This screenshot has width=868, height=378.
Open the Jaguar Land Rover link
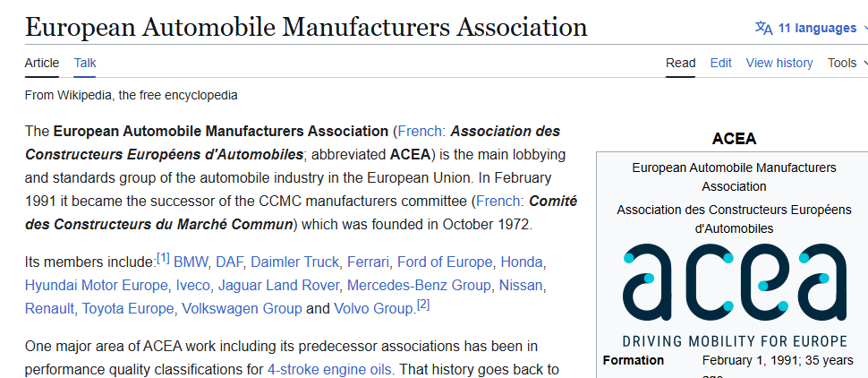click(278, 286)
